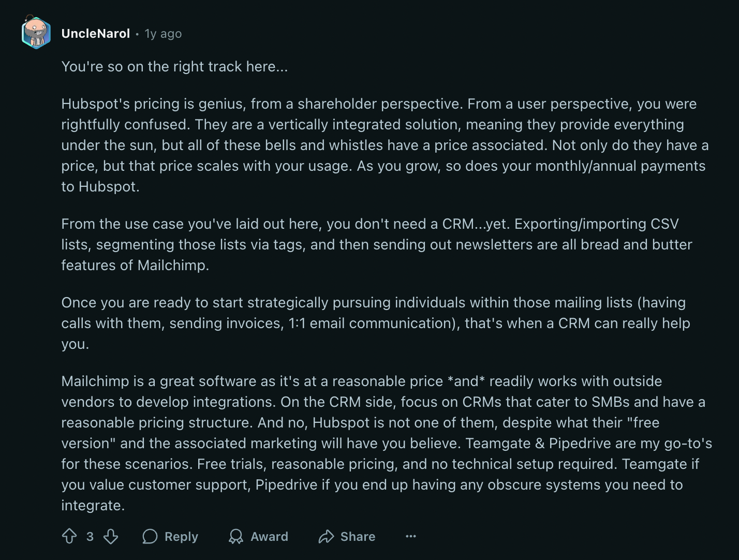The image size is (739, 560).
Task: Downvote UncleNarol's comment
Action: click(x=110, y=537)
